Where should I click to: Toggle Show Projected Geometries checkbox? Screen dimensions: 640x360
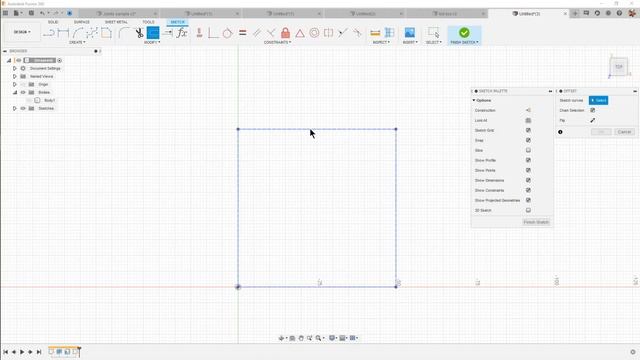point(528,200)
